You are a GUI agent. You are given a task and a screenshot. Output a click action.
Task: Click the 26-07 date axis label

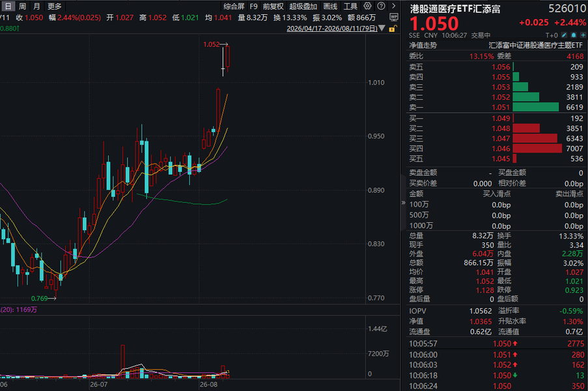pyautogui.click(x=98, y=384)
